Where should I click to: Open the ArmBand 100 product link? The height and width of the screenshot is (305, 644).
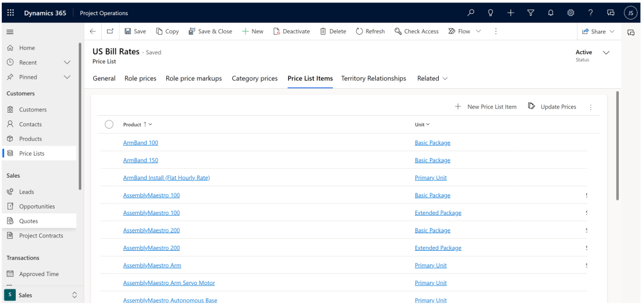click(140, 143)
